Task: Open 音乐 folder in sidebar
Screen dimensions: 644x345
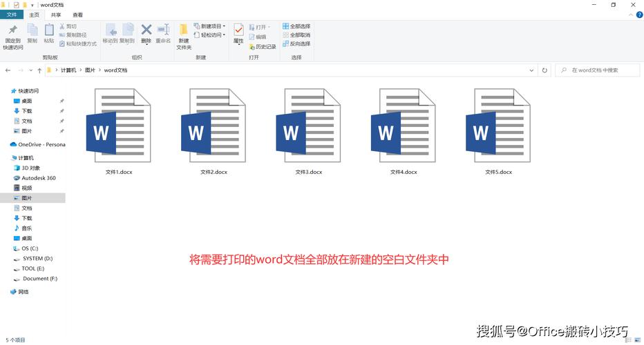Action: click(x=23, y=228)
